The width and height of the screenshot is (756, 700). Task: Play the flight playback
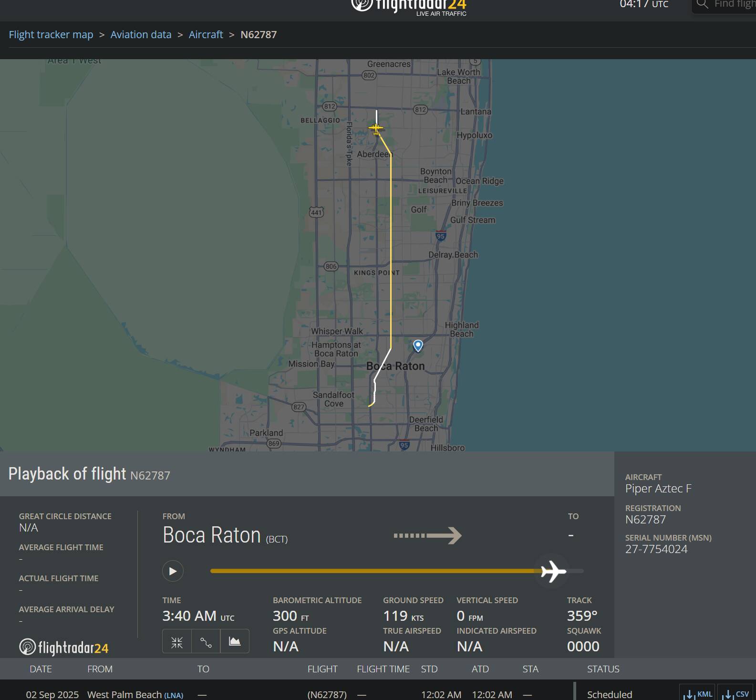[x=173, y=571]
